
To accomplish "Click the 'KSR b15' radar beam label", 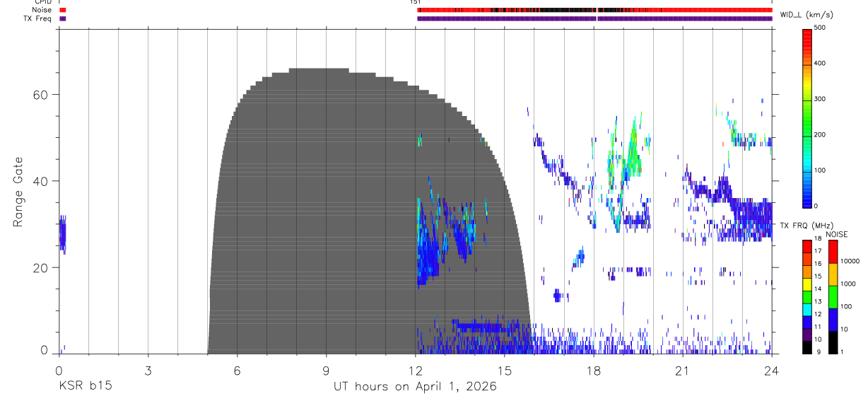I will [x=86, y=387].
